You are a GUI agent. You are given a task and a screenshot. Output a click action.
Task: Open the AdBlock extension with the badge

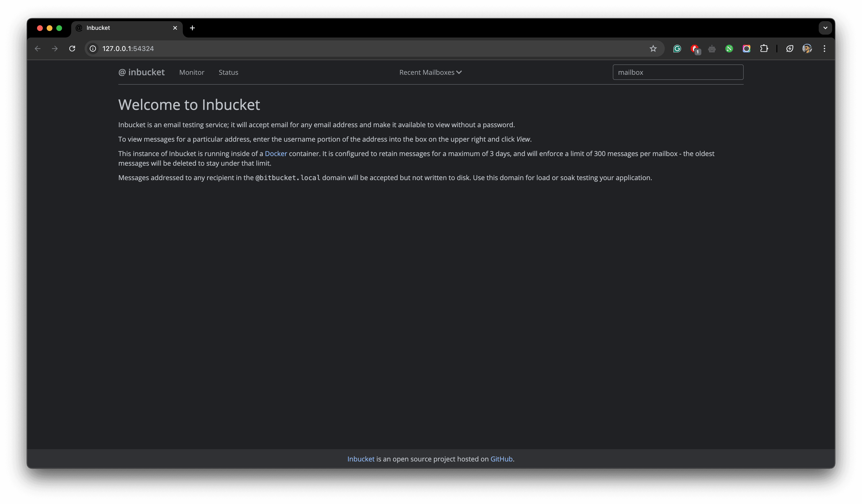pyautogui.click(x=695, y=49)
